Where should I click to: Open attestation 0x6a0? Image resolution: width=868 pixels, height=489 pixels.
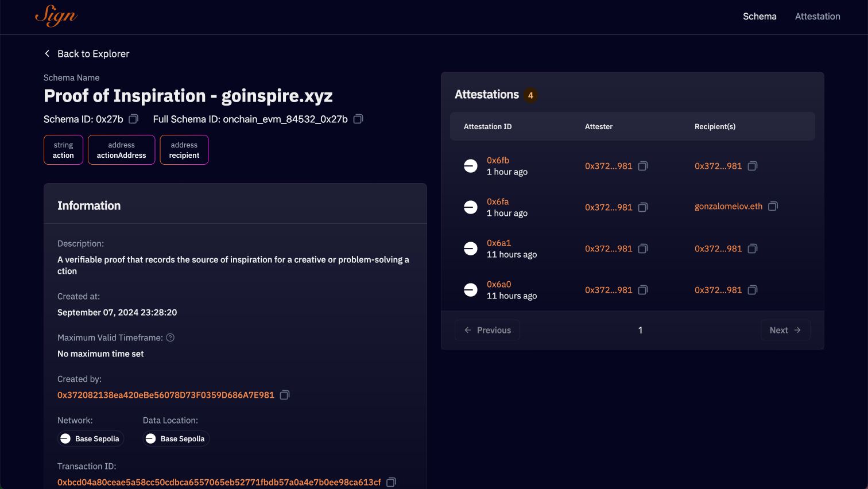499,284
